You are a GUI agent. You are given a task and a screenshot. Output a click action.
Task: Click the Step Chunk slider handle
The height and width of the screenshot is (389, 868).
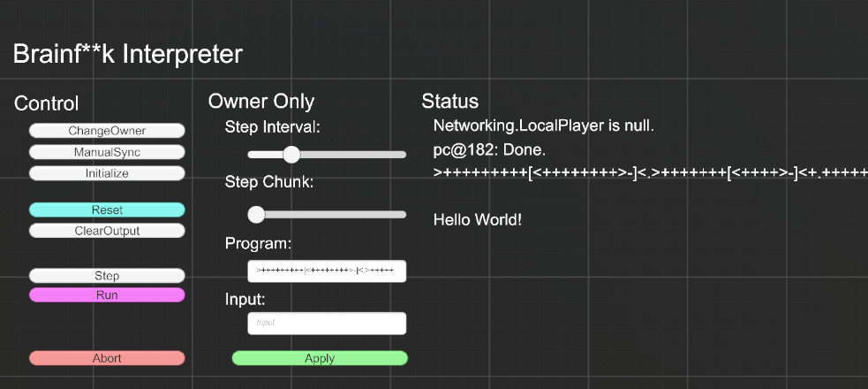256,215
